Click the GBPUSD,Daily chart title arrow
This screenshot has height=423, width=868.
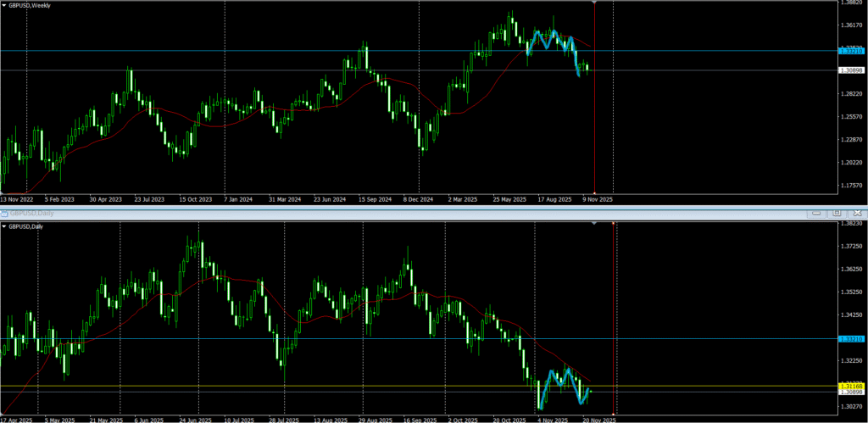pos(4,226)
